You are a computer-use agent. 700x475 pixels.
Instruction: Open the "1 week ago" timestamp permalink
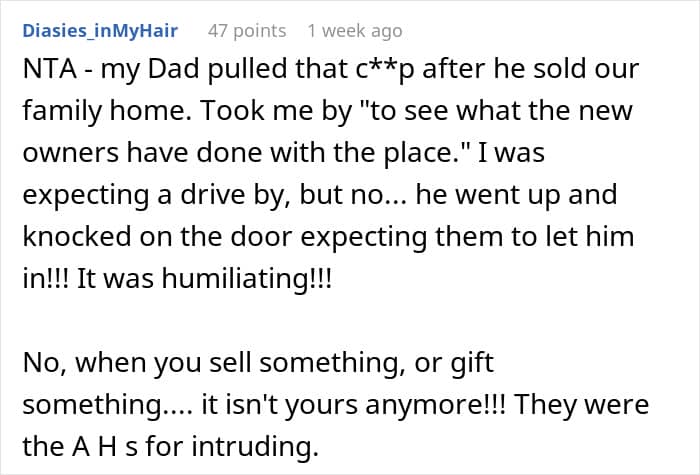pyautogui.click(x=356, y=31)
